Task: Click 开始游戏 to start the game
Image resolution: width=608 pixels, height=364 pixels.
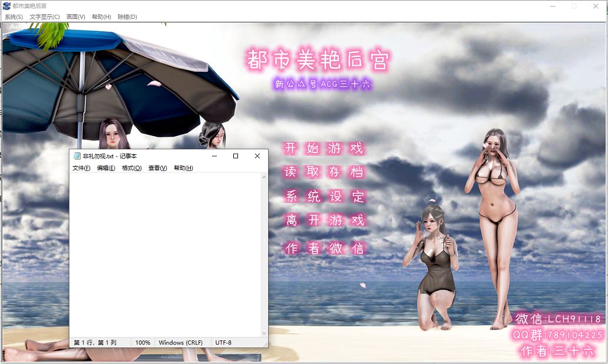Action: pyautogui.click(x=323, y=149)
